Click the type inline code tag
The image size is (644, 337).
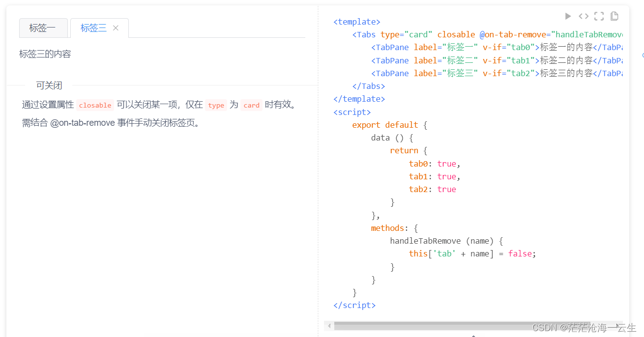[x=216, y=105]
